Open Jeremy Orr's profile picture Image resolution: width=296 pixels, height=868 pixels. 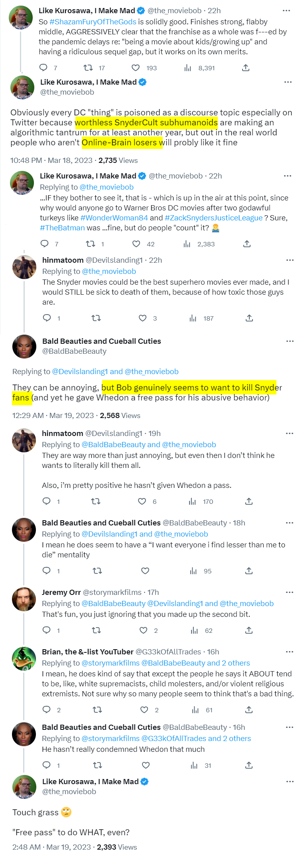24,599
